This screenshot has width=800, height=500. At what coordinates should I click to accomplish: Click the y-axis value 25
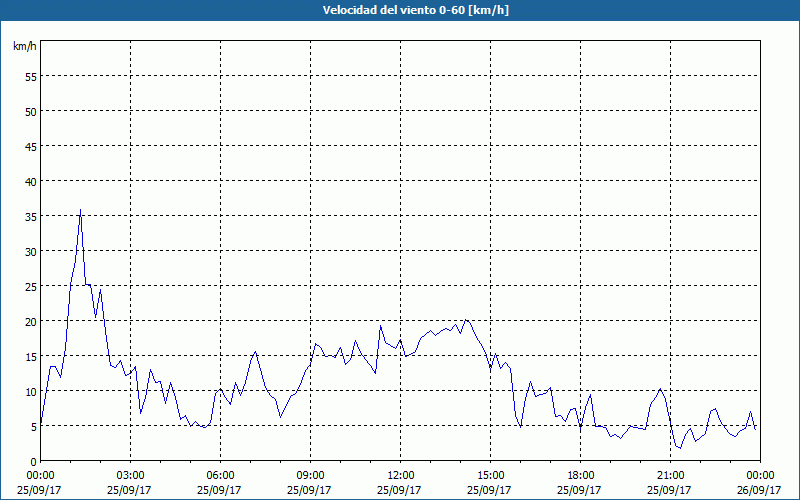coord(31,286)
